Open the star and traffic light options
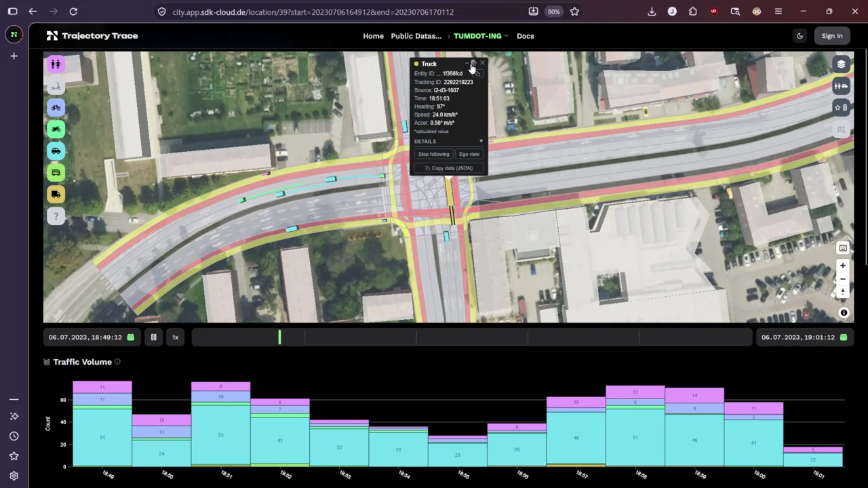This screenshot has height=488, width=868. [842, 108]
